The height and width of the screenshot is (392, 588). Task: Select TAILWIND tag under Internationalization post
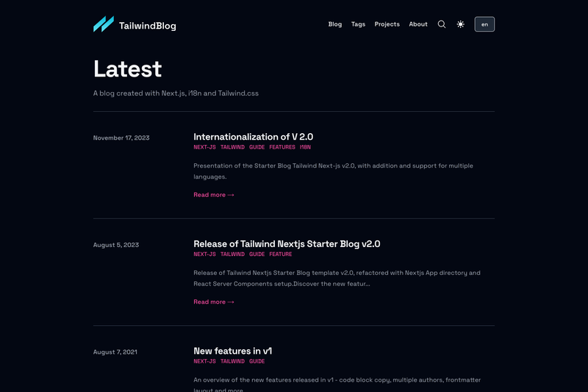point(232,147)
